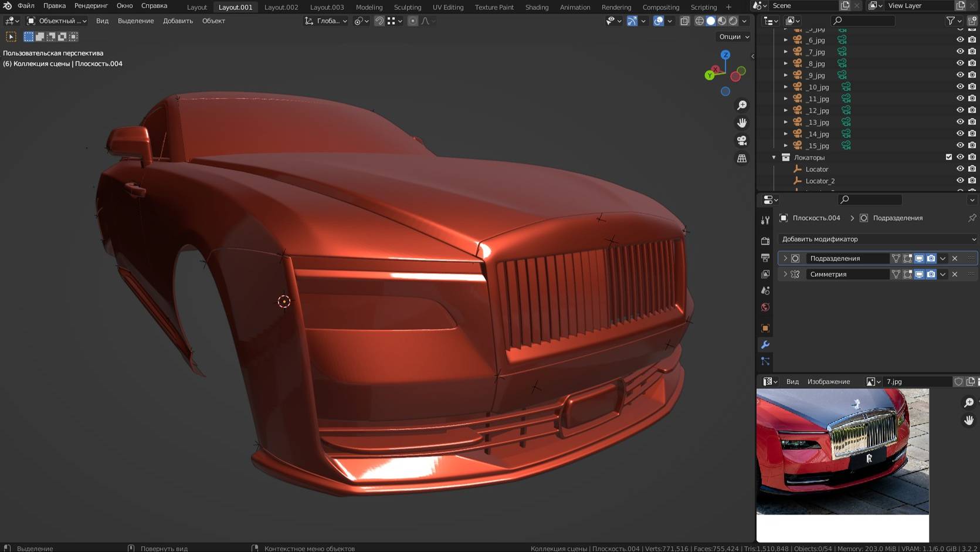Open the Добавить модификатор dropdown
This screenshot has width=980, height=552.
pyautogui.click(x=878, y=239)
